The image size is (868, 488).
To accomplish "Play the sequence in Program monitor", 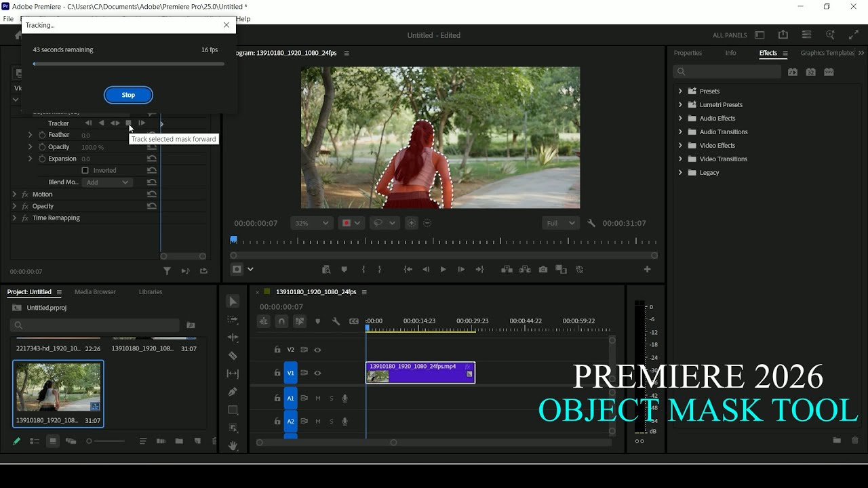I will coord(443,269).
